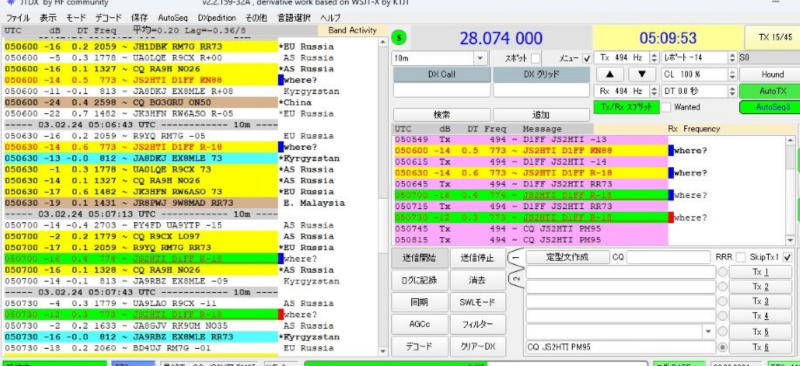The image size is (800, 366).
Task: Click the 送信開始 button
Action: (420, 258)
